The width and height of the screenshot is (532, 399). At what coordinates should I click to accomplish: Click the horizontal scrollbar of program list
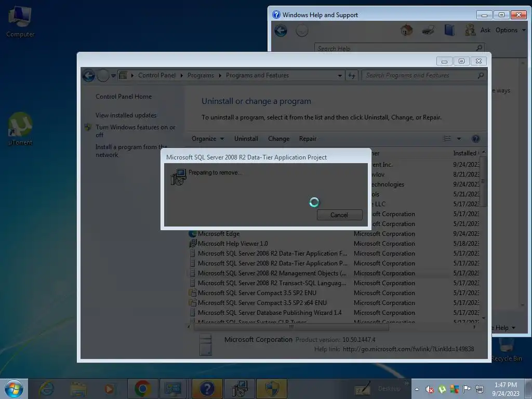pyautogui.click(x=291, y=327)
